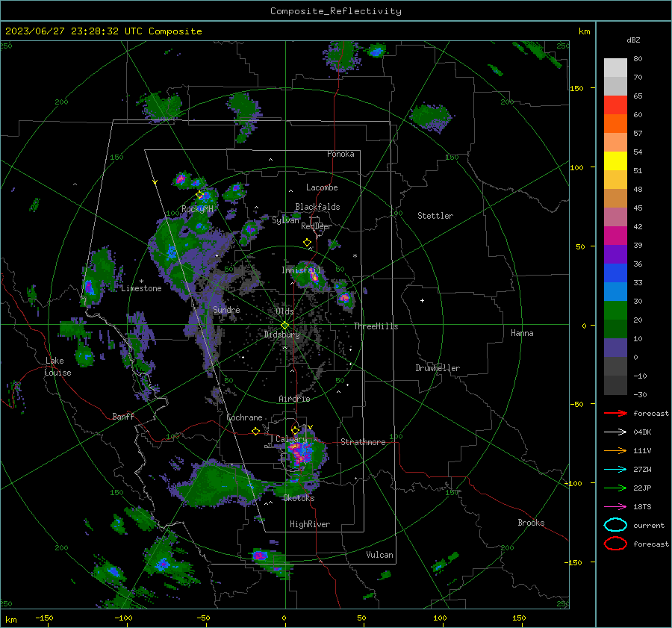Click the dBZ legend heading
Image resolution: width=672 pixels, height=628 pixels.
tap(633, 40)
